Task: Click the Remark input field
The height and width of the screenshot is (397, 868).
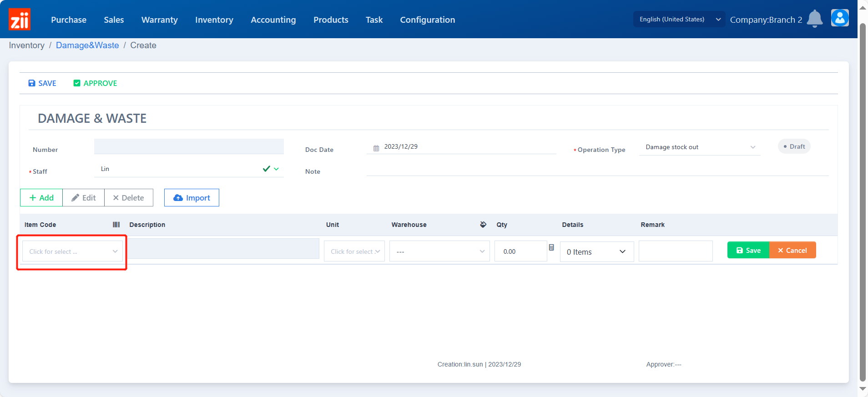Action: click(676, 251)
